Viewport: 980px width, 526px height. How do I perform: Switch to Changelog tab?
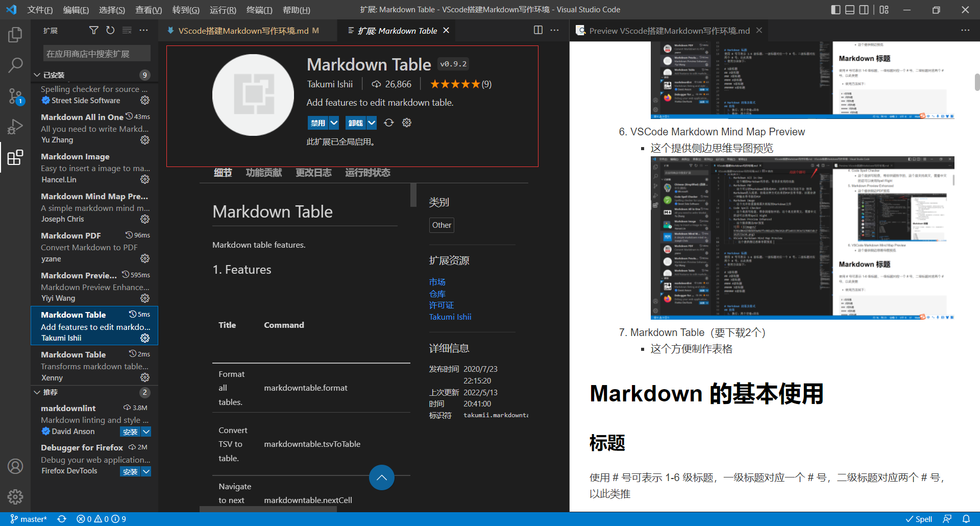pos(313,173)
